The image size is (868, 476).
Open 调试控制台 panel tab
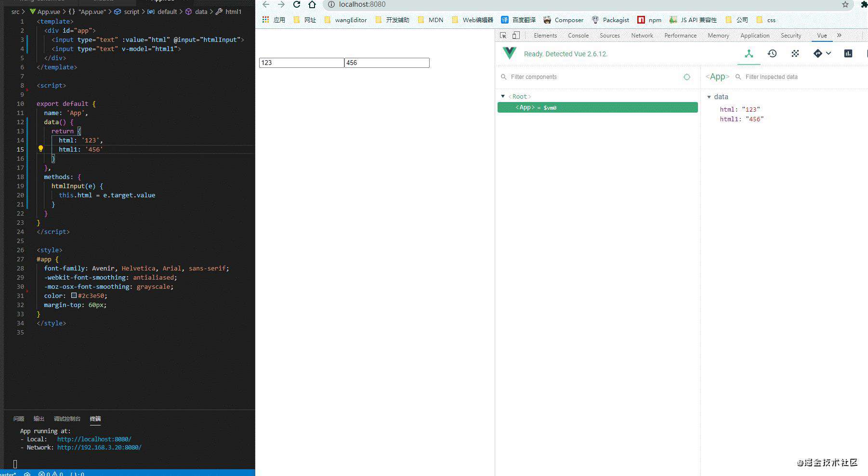point(67,419)
